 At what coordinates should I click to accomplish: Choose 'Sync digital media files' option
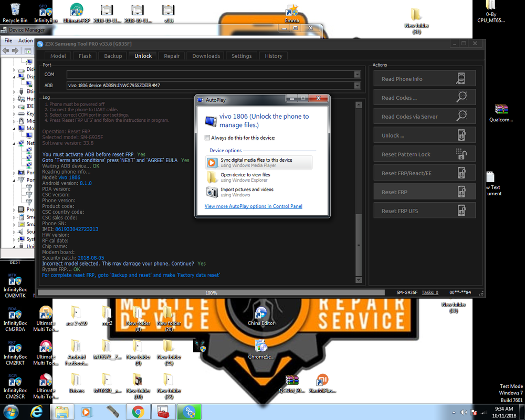[258, 162]
